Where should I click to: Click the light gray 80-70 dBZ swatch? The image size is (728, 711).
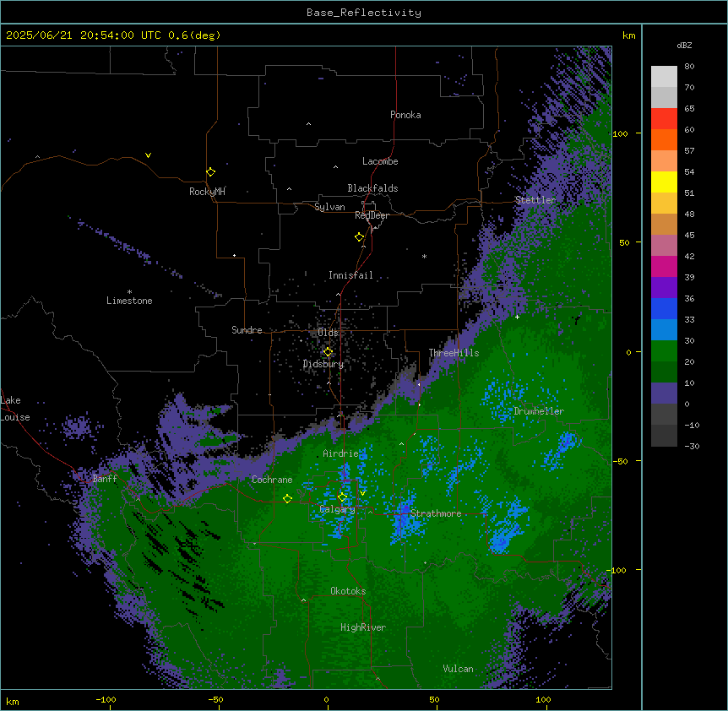pos(664,77)
